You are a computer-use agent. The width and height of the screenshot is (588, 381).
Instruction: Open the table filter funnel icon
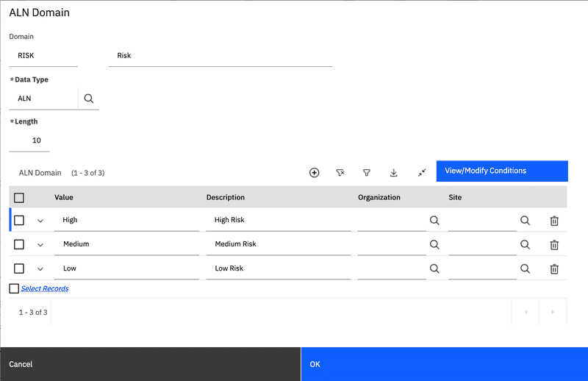[366, 172]
